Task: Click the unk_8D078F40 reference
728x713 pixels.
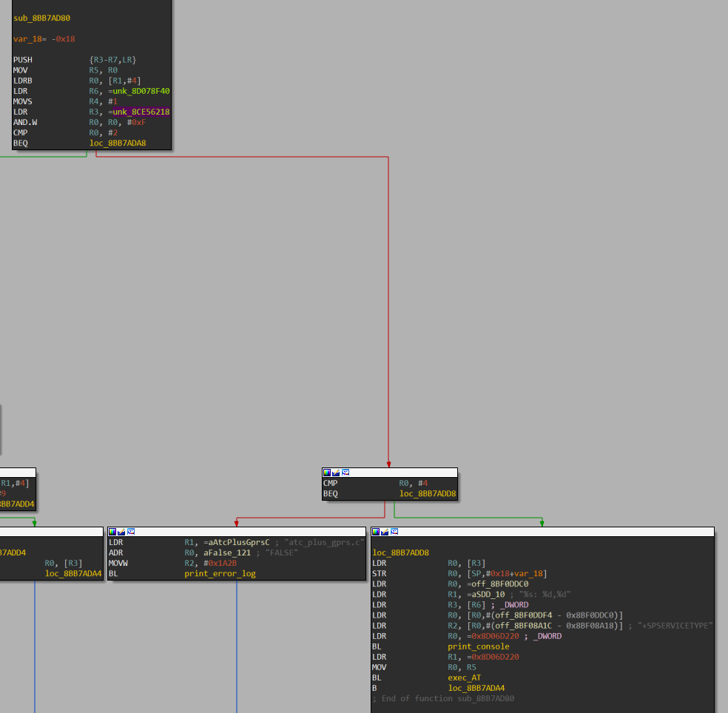Action: point(144,91)
